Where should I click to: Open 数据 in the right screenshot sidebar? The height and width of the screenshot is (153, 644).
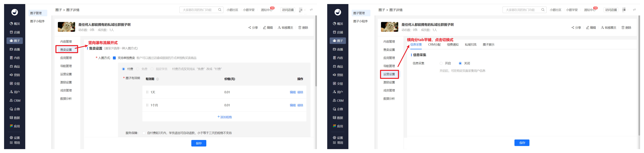(x=338, y=118)
